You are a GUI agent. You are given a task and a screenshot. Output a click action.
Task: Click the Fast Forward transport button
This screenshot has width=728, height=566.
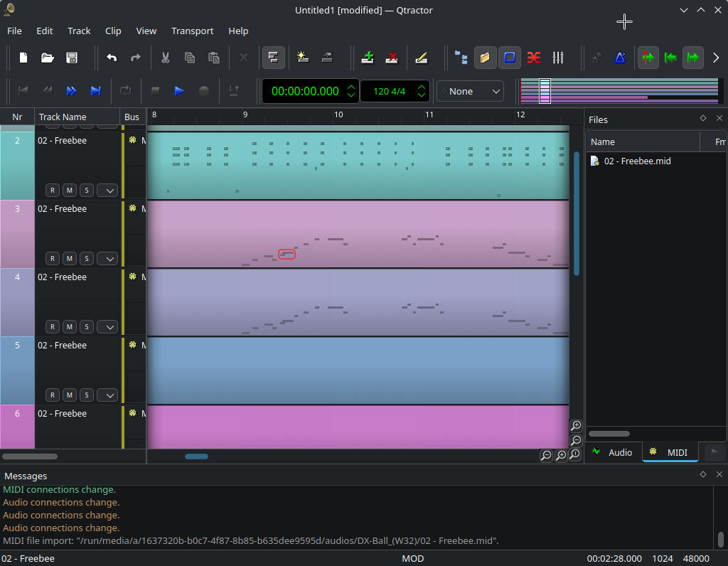(71, 91)
